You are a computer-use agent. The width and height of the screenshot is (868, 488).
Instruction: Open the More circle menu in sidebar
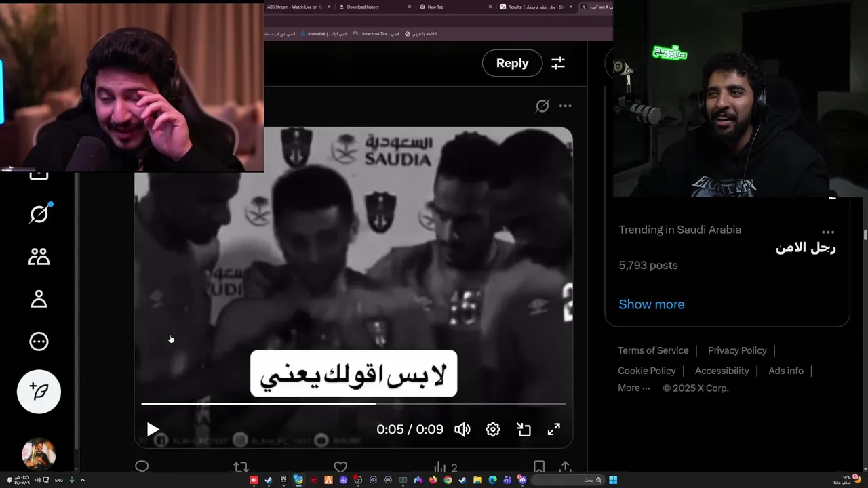(x=39, y=342)
